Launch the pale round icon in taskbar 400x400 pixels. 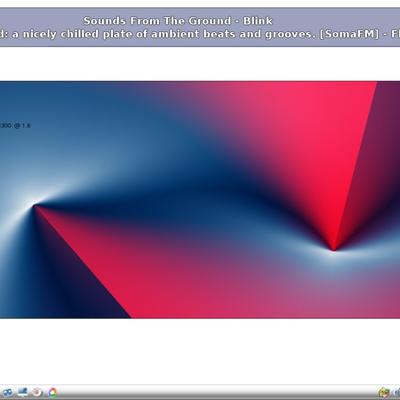(37, 392)
